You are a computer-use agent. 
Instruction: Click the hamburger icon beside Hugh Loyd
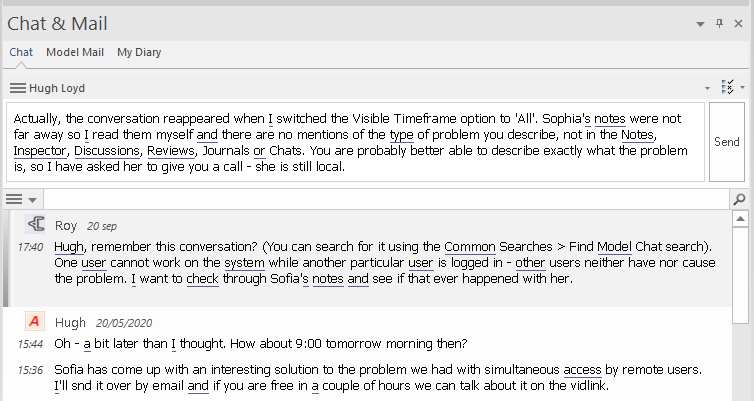pyautogui.click(x=17, y=88)
